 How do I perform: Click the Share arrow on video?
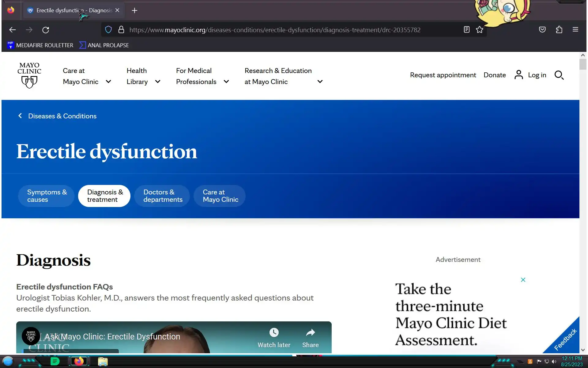pyautogui.click(x=310, y=333)
